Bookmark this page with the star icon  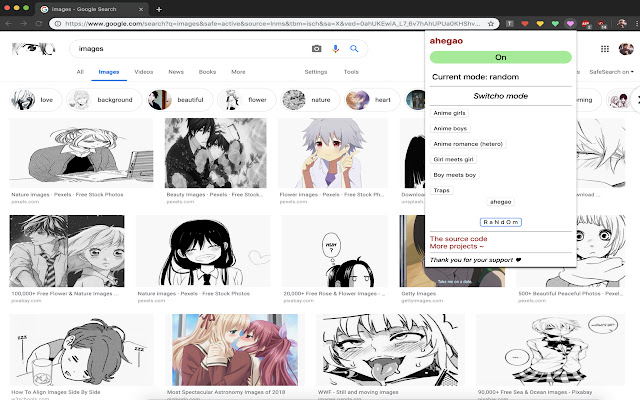coord(491,24)
